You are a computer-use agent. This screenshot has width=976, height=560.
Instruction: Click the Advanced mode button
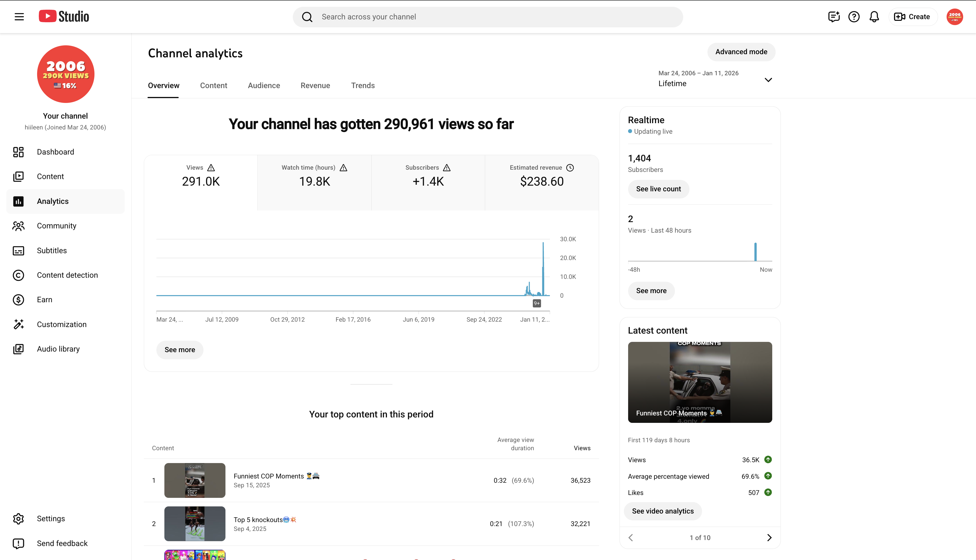741,52
